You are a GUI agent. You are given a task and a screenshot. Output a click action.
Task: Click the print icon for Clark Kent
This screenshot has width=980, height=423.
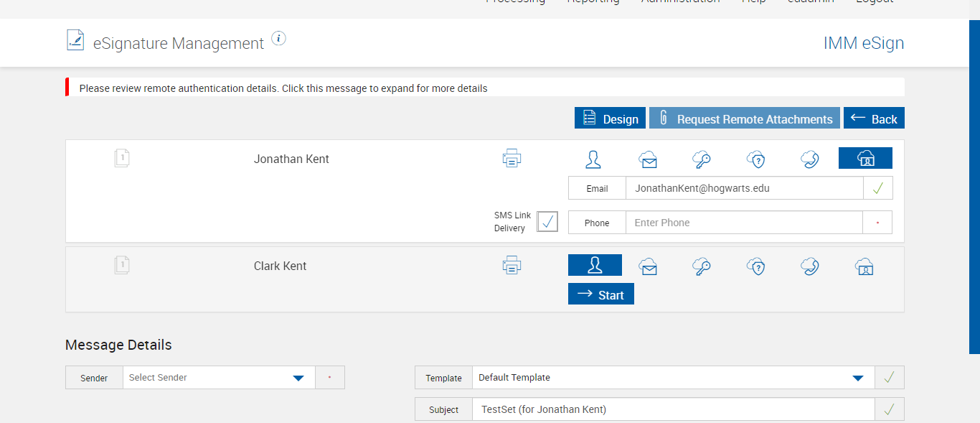coord(512,266)
